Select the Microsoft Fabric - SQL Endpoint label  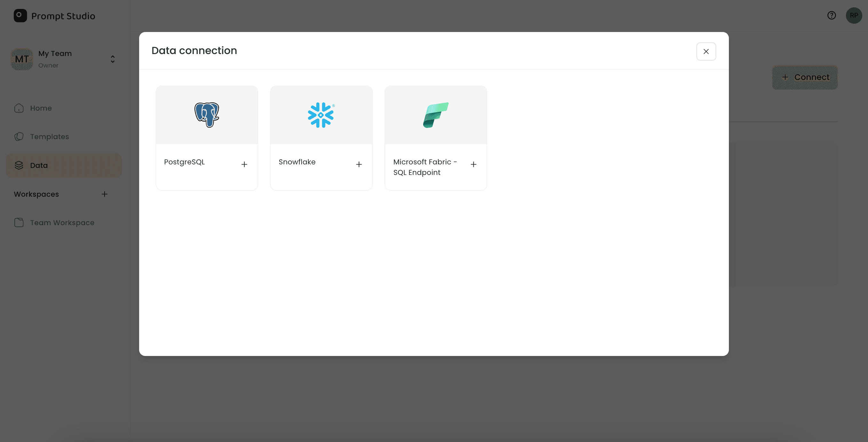(x=425, y=167)
